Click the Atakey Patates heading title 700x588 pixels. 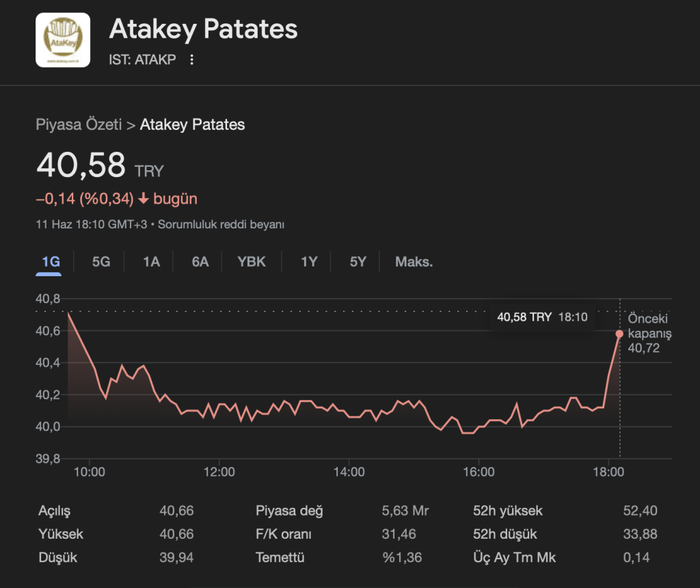204,29
